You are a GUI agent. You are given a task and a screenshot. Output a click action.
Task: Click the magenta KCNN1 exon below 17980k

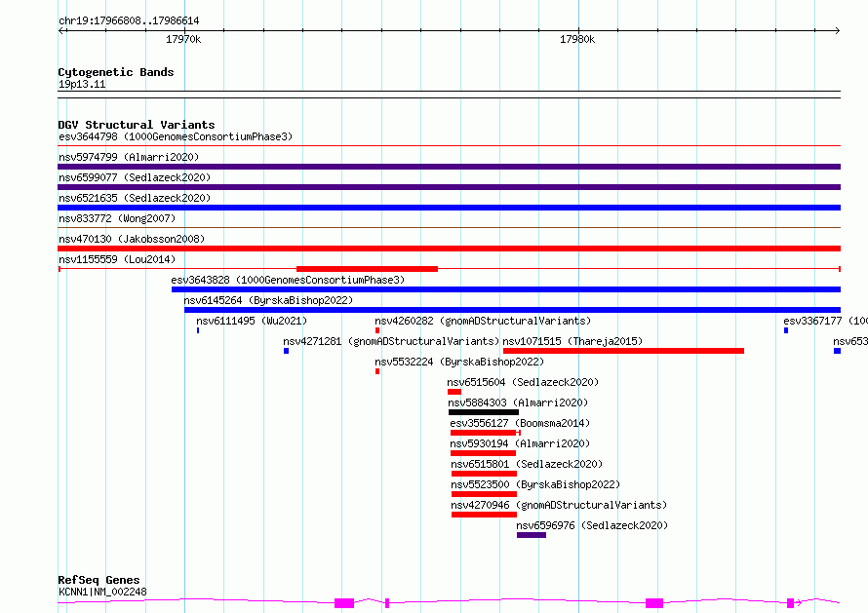tap(654, 603)
